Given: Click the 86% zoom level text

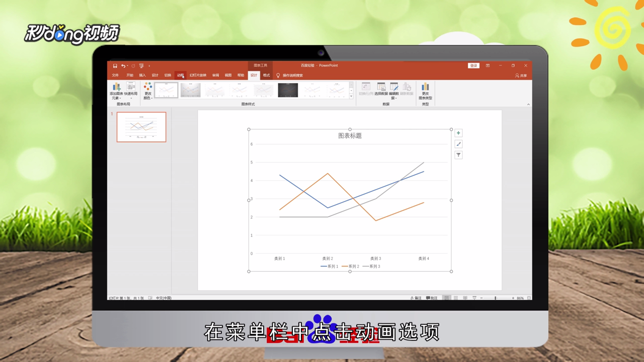Looking at the screenshot, I should point(520,298).
